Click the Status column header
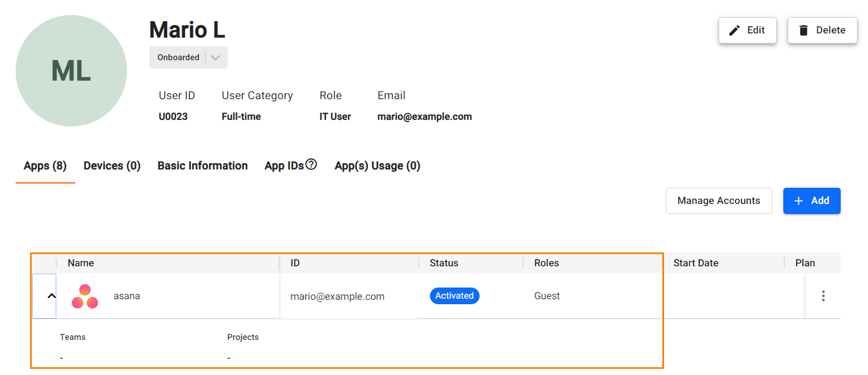Image resolution: width=868 pixels, height=375 pixels. (444, 263)
